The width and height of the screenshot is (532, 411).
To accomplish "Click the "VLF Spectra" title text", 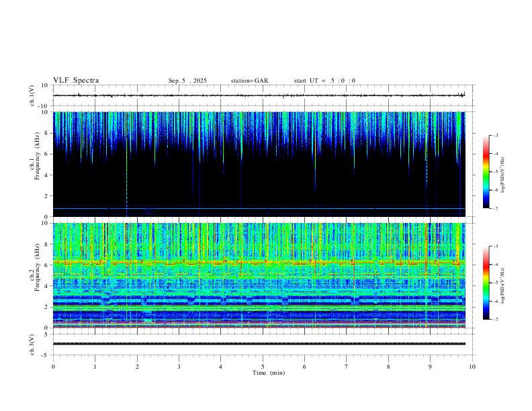I will tap(76, 81).
